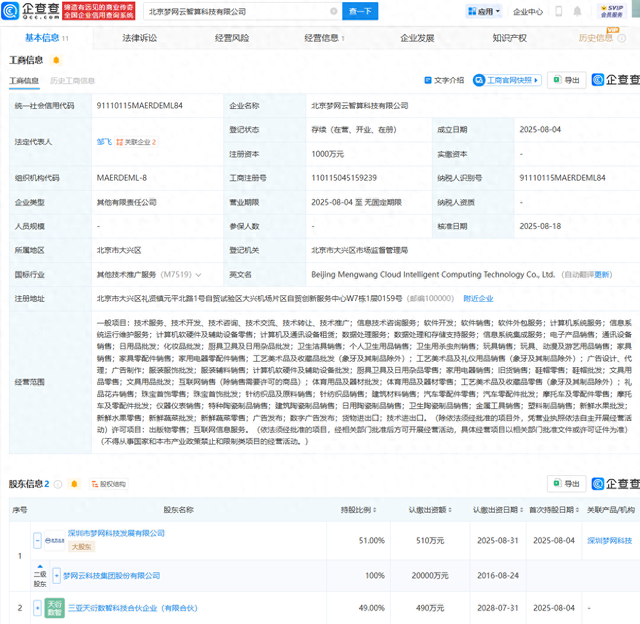Click the bell icon beside 工商信息 heading

56,60
